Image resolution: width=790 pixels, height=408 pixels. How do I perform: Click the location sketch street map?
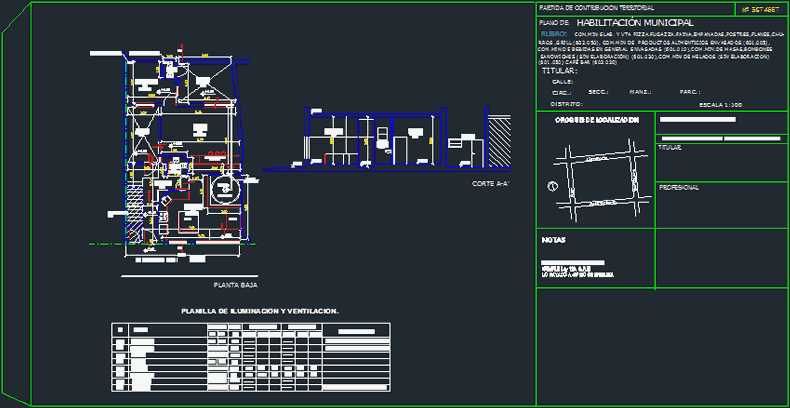point(597,173)
